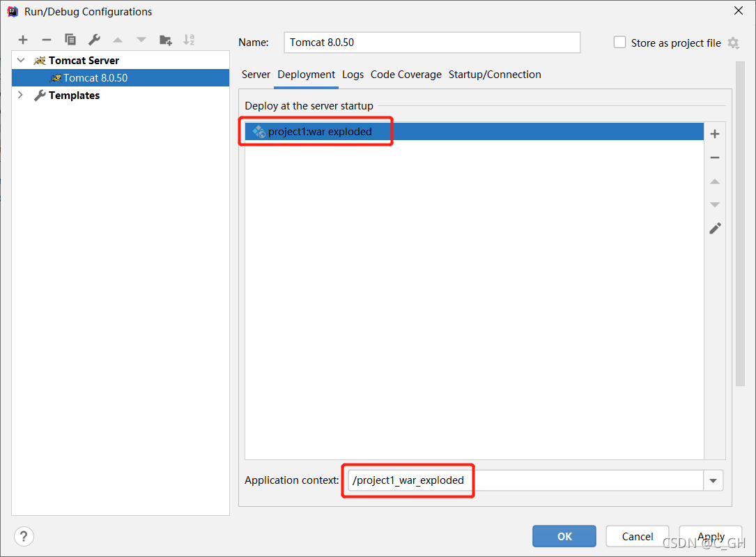
Task: Sort configurations alphabetically
Action: 189,40
